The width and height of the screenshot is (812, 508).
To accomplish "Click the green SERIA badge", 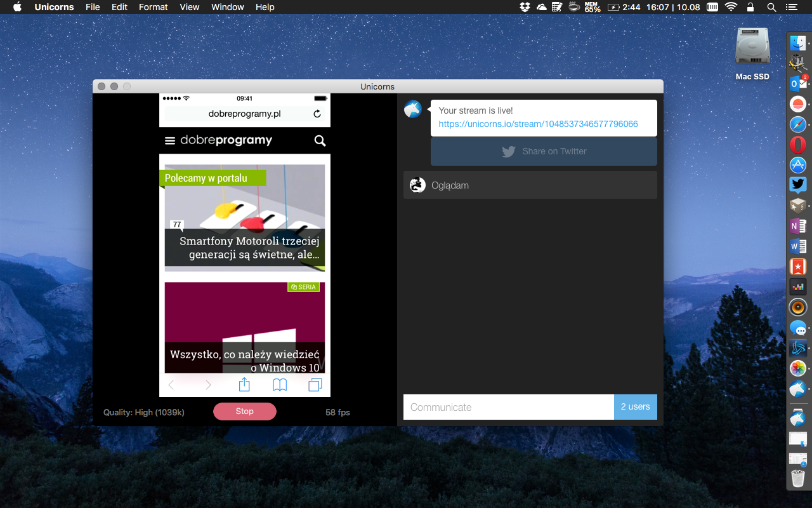I will click(x=303, y=287).
